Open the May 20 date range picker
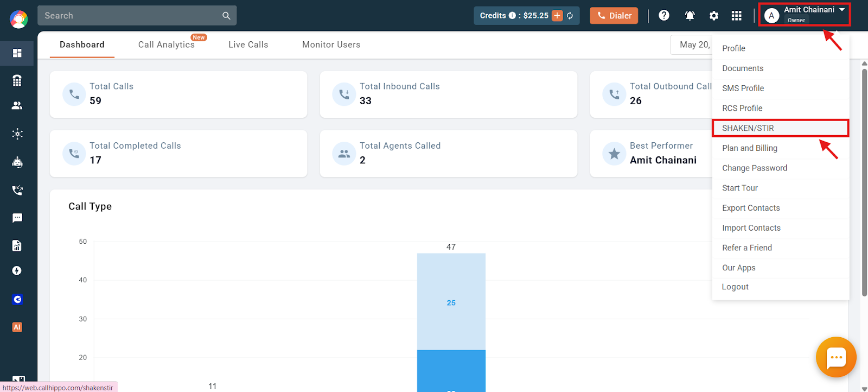This screenshot has width=868, height=392. click(692, 45)
